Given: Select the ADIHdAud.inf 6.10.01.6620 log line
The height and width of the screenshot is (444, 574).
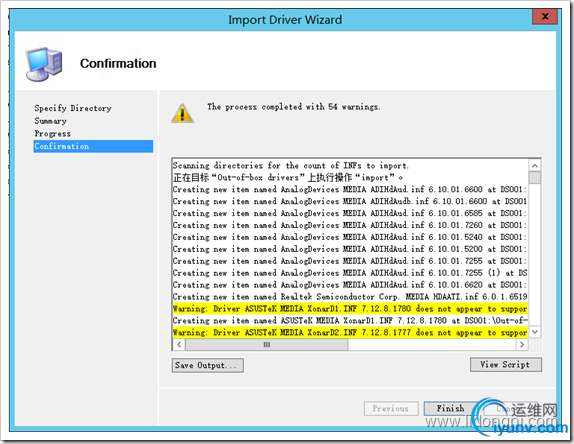Looking at the screenshot, I should 350,285.
